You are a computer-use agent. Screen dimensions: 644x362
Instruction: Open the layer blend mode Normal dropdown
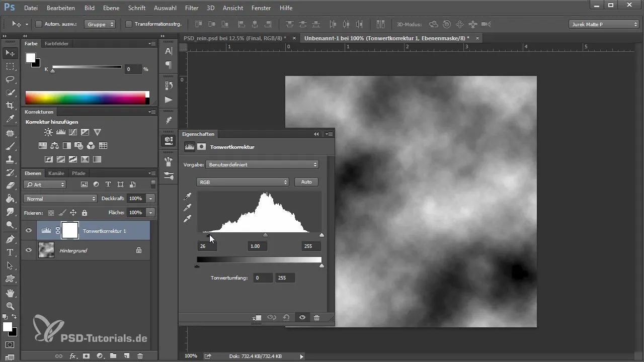click(60, 199)
